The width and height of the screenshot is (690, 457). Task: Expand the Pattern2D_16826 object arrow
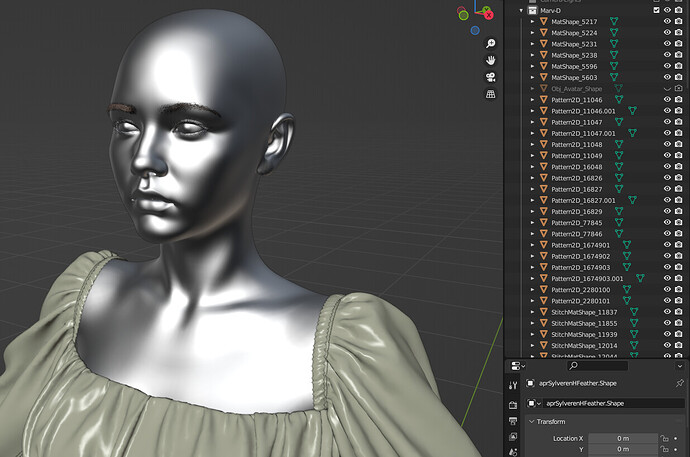pyautogui.click(x=532, y=178)
